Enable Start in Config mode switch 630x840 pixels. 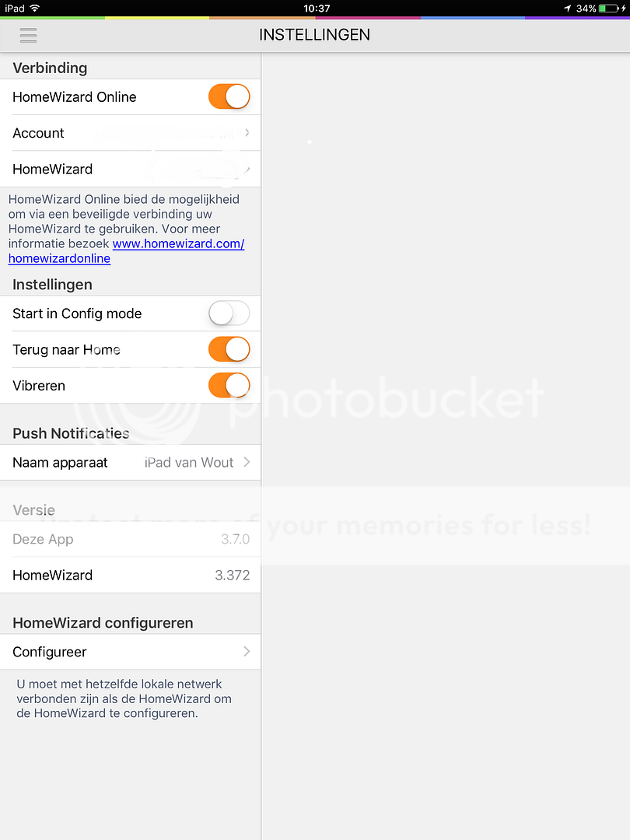click(229, 313)
